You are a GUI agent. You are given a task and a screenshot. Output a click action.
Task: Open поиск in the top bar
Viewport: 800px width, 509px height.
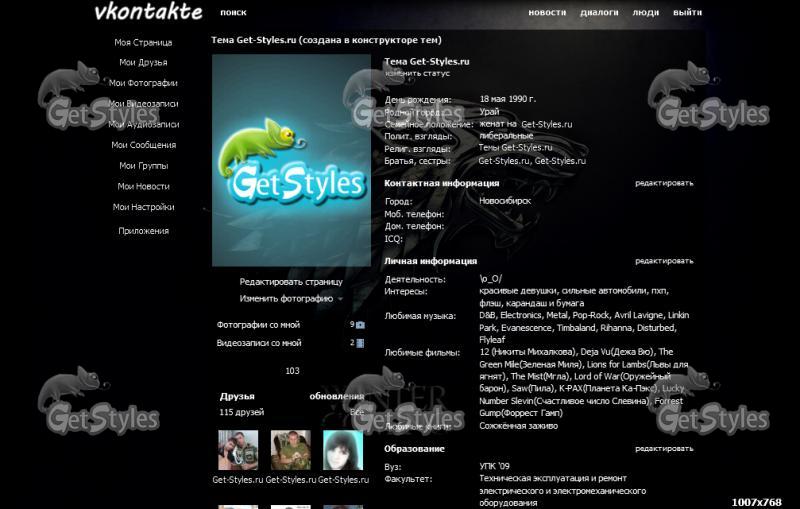click(233, 12)
